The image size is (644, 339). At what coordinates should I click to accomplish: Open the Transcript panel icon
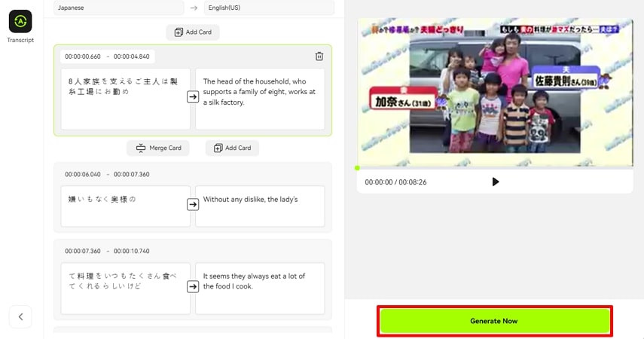click(x=20, y=21)
